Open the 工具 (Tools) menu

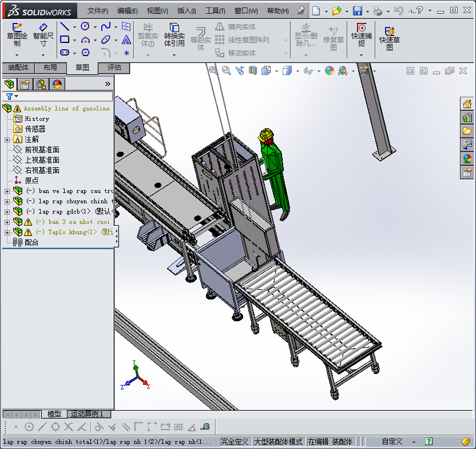[215, 11]
